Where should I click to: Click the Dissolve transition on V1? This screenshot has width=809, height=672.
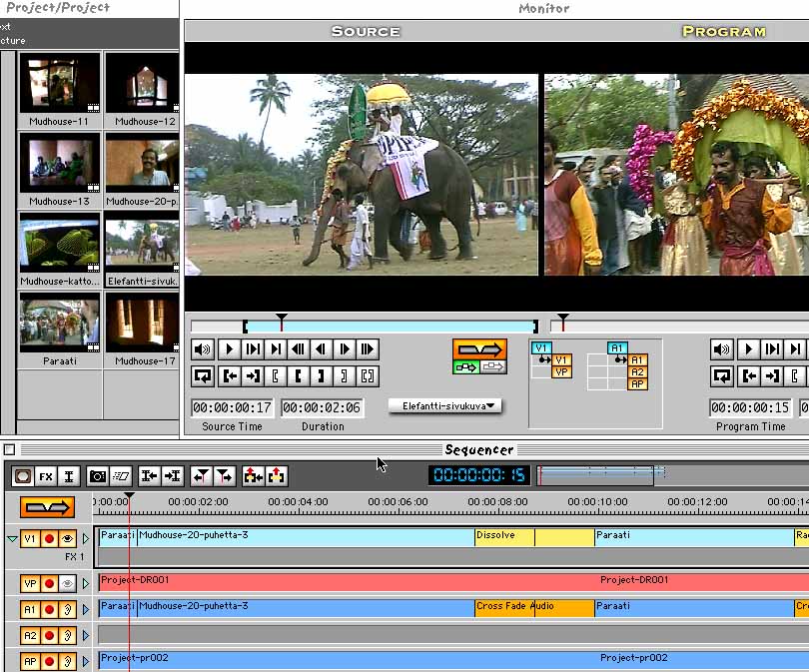[503, 536]
